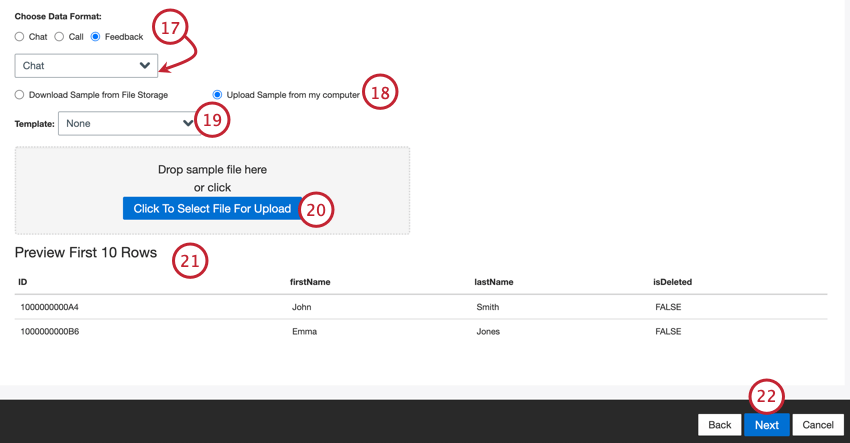Open the Chat format dropdown

[x=86, y=66]
